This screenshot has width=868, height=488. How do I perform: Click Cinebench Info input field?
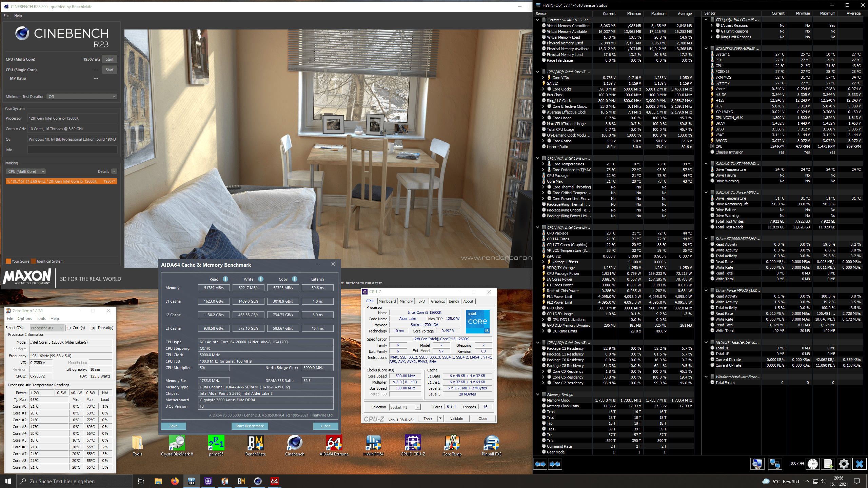click(x=73, y=150)
